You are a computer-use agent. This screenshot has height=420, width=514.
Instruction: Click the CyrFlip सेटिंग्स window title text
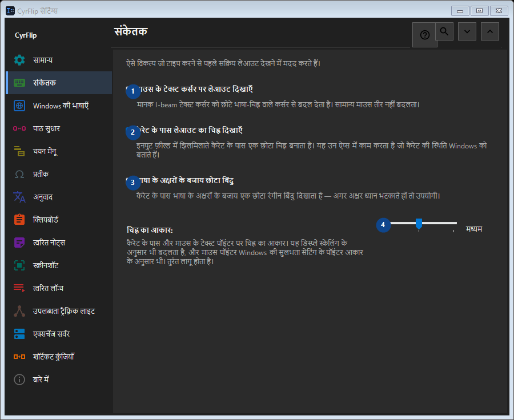(37, 11)
